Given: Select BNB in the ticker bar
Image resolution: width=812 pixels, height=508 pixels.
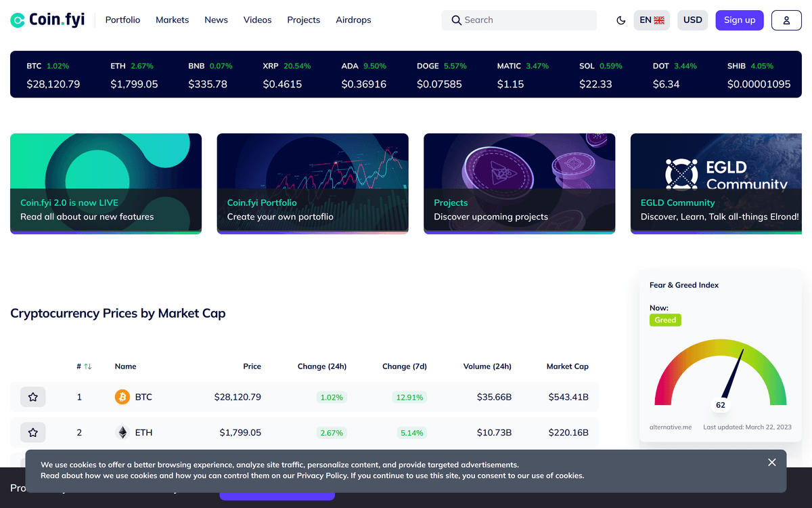Looking at the screenshot, I should [210, 75].
